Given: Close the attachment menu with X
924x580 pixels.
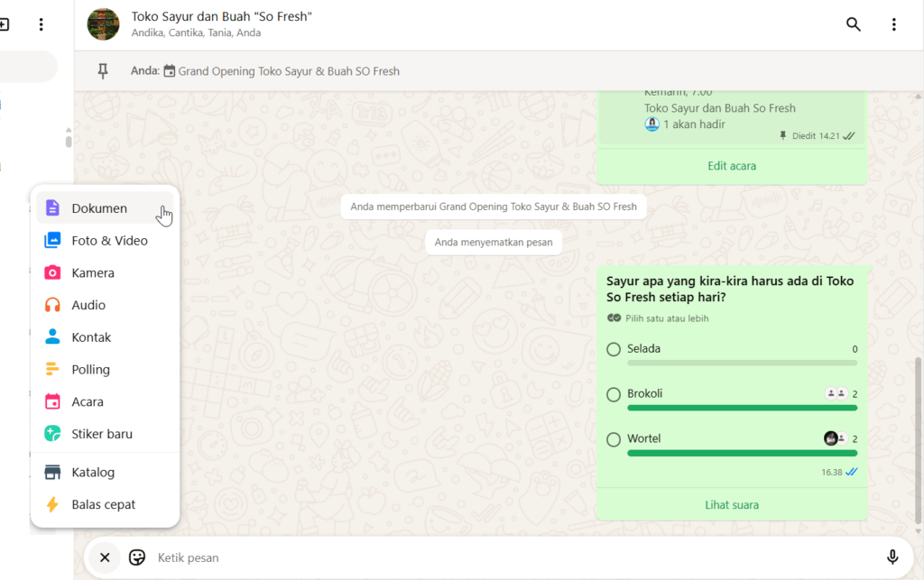Looking at the screenshot, I should click(105, 557).
